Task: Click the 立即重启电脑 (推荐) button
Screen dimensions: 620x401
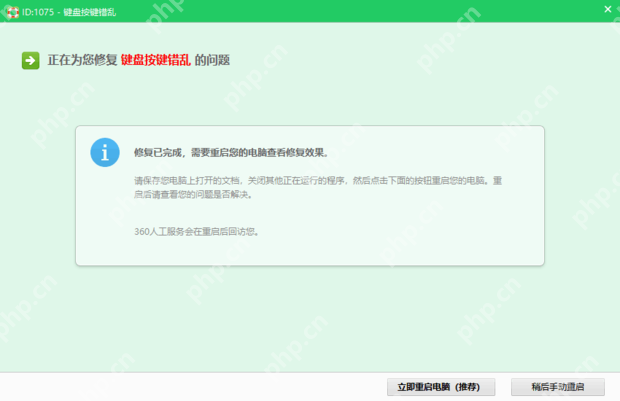Action: [441, 387]
